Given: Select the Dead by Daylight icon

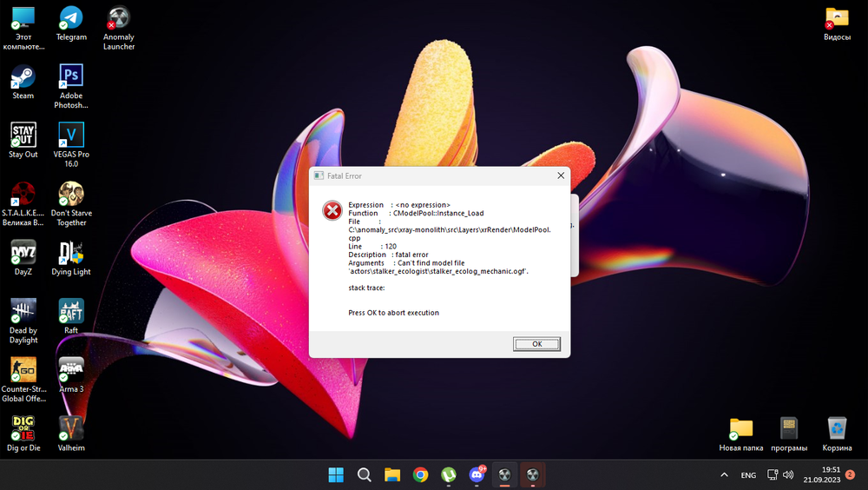Looking at the screenshot, I should point(23,321).
